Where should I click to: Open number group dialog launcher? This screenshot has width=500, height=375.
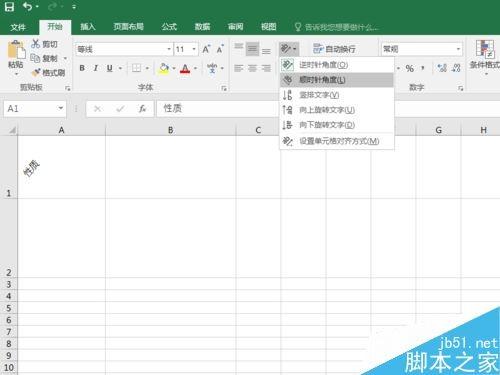pyautogui.click(x=461, y=88)
